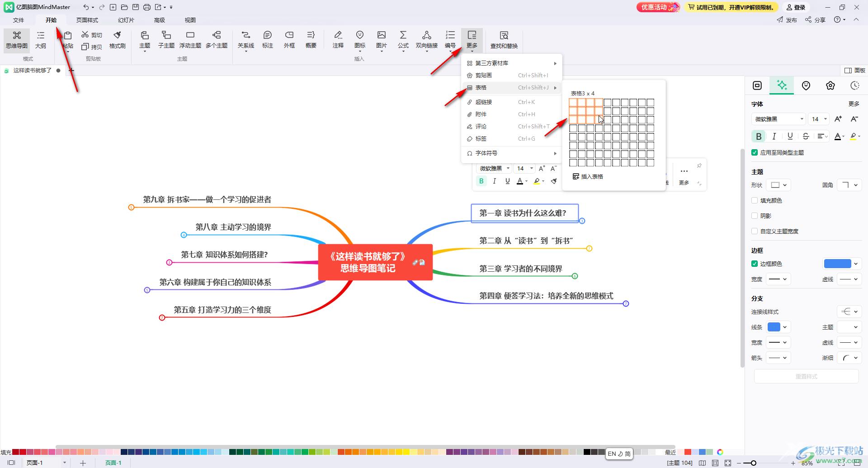868x468 pixels.
Task: Toggle Underline in the floating toolbar
Action: click(507, 181)
